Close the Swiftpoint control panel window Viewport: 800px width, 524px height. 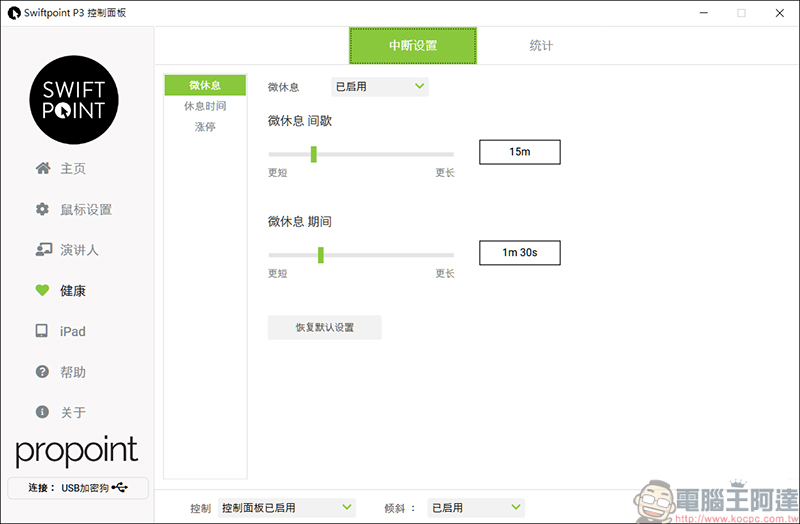[780, 13]
